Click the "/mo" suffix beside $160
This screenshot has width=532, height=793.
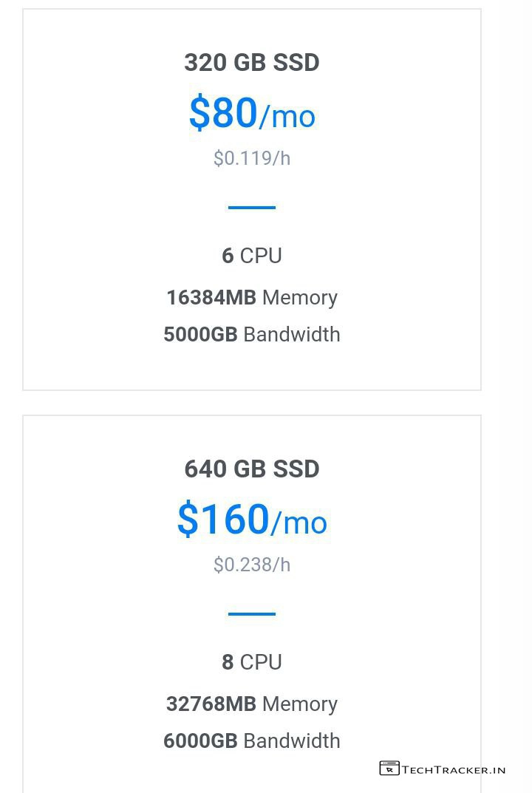299,523
